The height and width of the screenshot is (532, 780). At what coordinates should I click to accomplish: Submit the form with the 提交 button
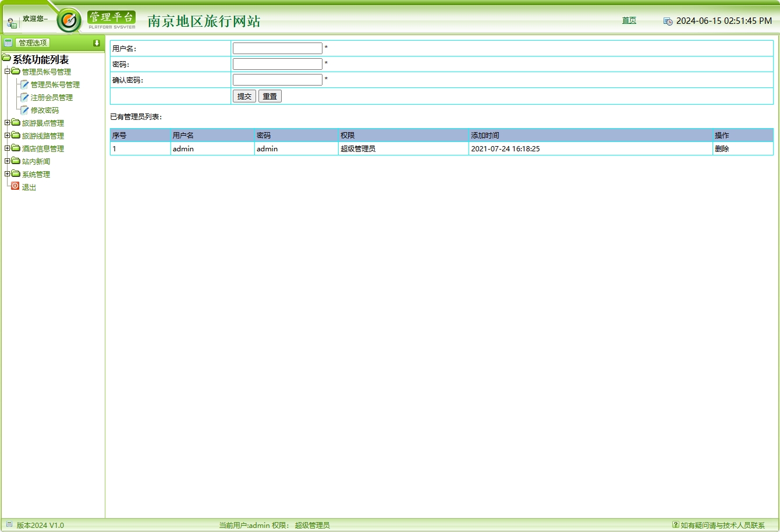[244, 97]
